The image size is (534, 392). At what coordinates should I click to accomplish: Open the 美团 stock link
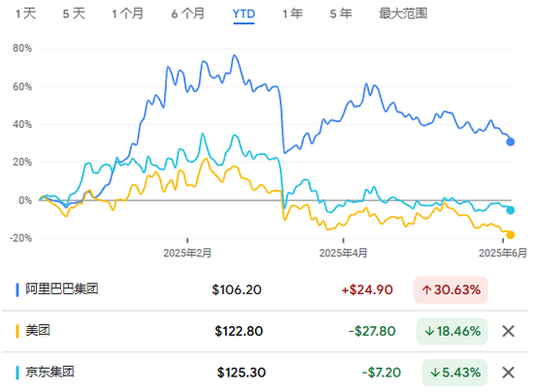pos(38,331)
